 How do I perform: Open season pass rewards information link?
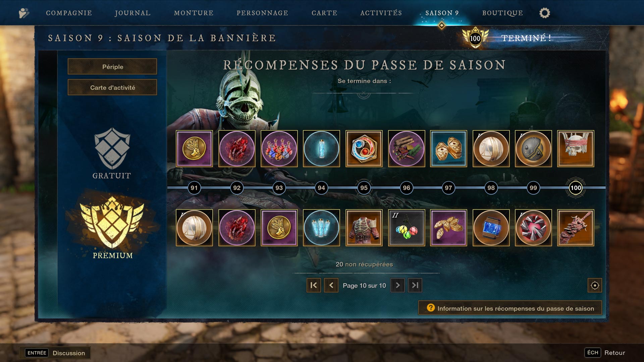click(x=510, y=308)
